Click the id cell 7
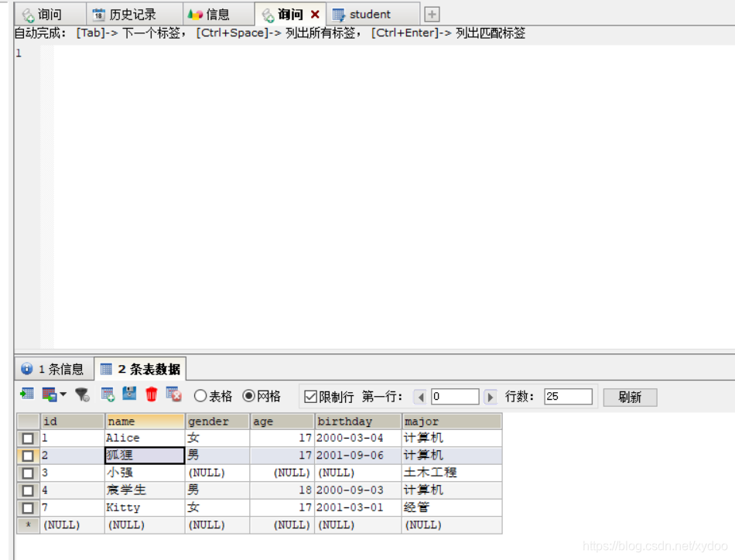 pos(72,507)
